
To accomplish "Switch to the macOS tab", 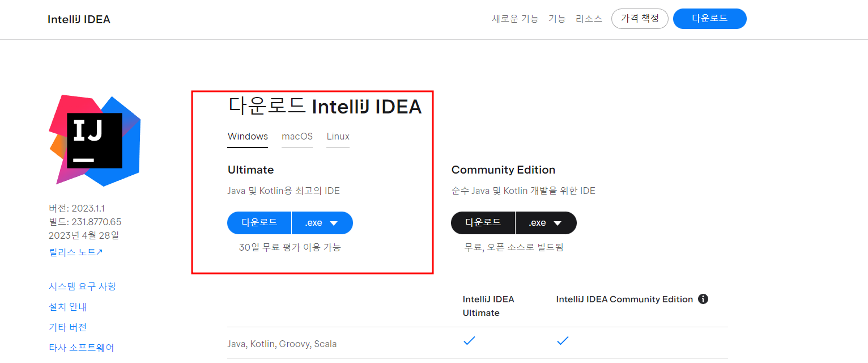I will pyautogui.click(x=297, y=136).
